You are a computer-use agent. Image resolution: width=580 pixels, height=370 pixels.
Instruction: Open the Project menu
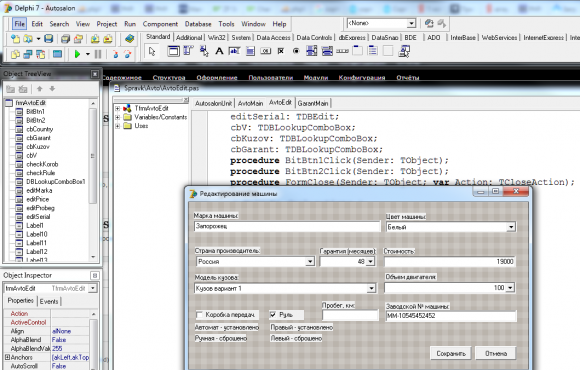click(x=107, y=24)
